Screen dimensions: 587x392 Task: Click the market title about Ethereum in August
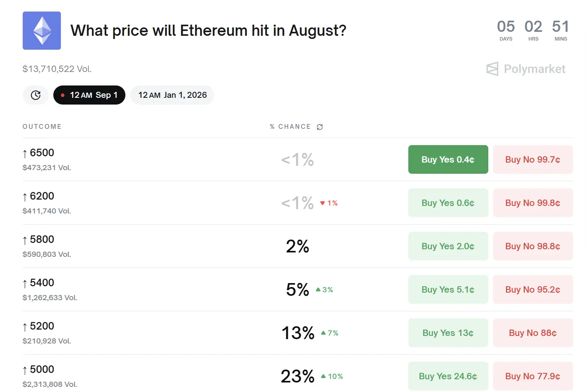[208, 31]
